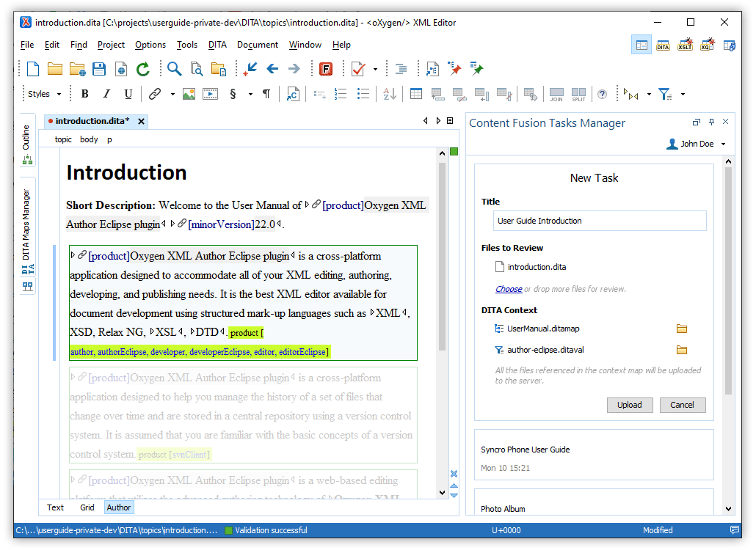Insert a bulleted list

[x=363, y=94]
